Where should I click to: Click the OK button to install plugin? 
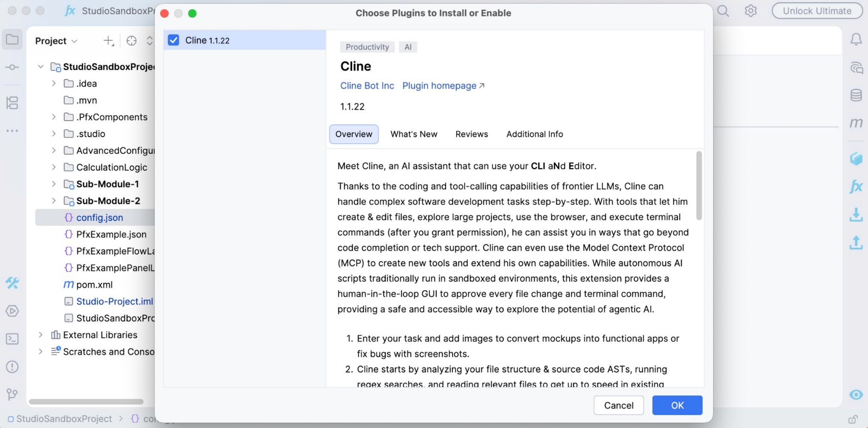click(x=677, y=405)
